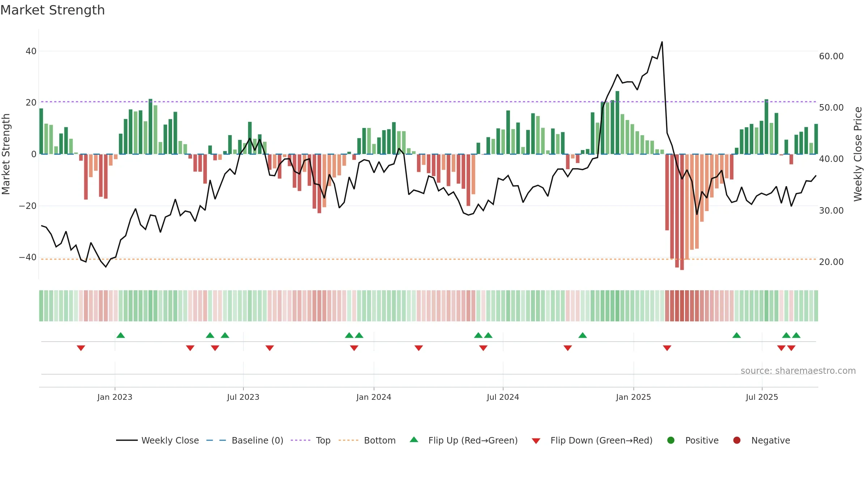The image size is (868, 488).
Task: Click the vertical Market Strength left axis title
Action: point(6,154)
